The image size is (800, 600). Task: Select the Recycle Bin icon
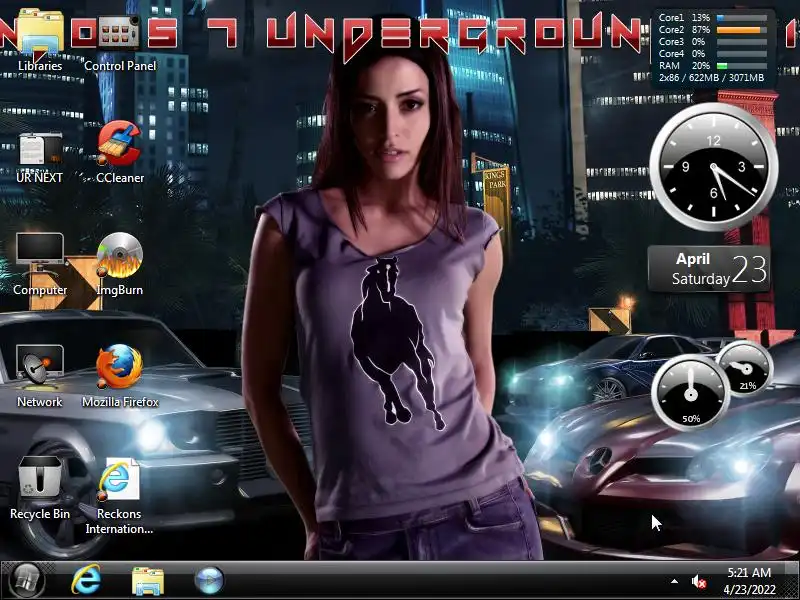click(40, 489)
